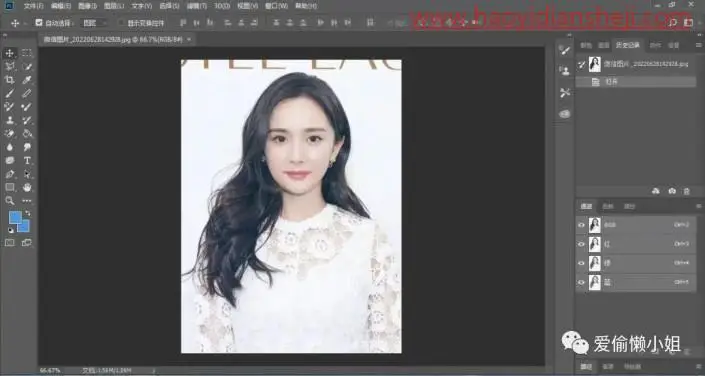This screenshot has width=705, height=376.
Task: Enable Show Transform Controls checkbox
Action: click(121, 22)
